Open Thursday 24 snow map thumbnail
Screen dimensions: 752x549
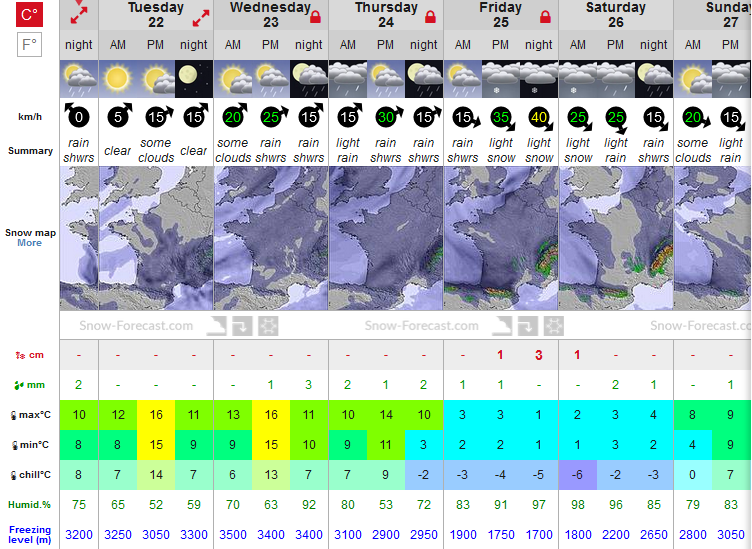click(x=386, y=238)
